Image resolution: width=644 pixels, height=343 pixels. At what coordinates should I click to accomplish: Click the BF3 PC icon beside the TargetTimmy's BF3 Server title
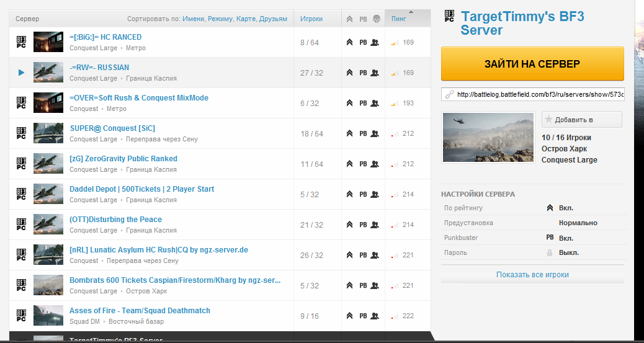[449, 16]
